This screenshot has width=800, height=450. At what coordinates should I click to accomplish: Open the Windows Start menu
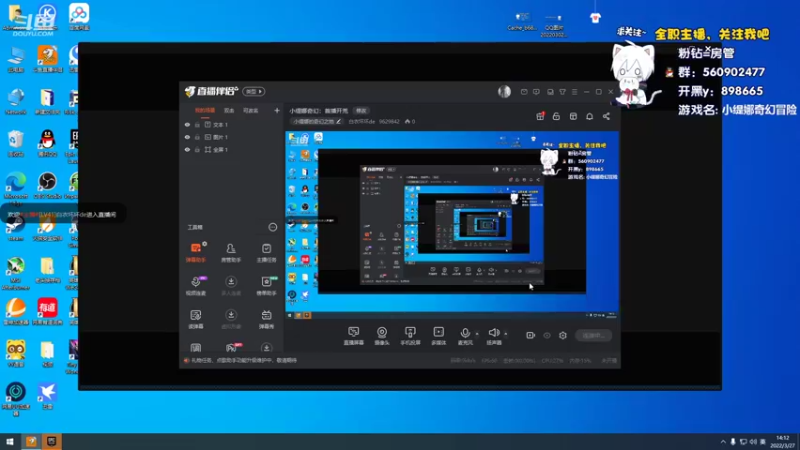pyautogui.click(x=10, y=441)
